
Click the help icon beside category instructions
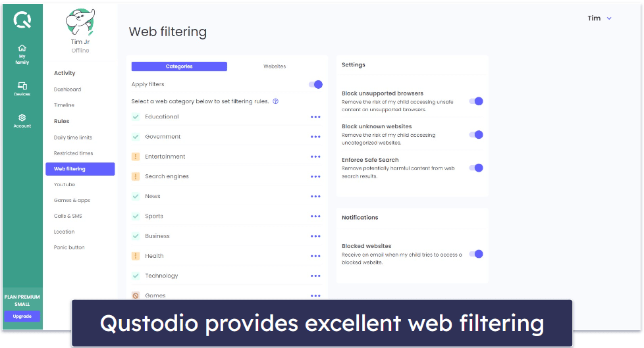[x=275, y=101]
